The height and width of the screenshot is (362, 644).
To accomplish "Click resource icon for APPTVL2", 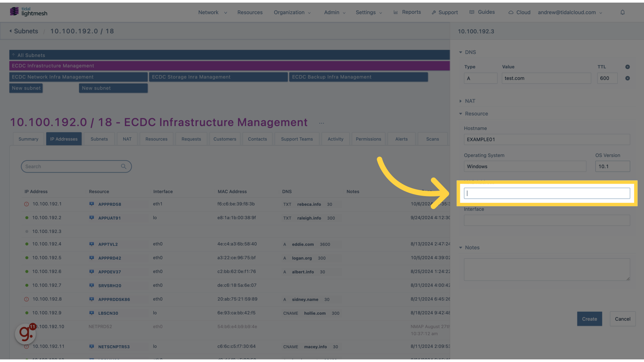I will [92, 244].
